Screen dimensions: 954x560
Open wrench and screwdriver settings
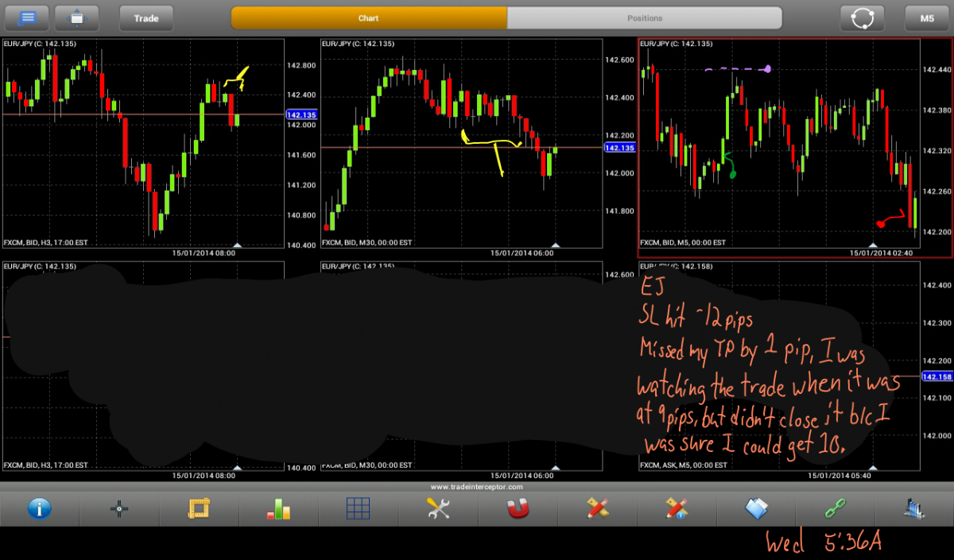[438, 508]
